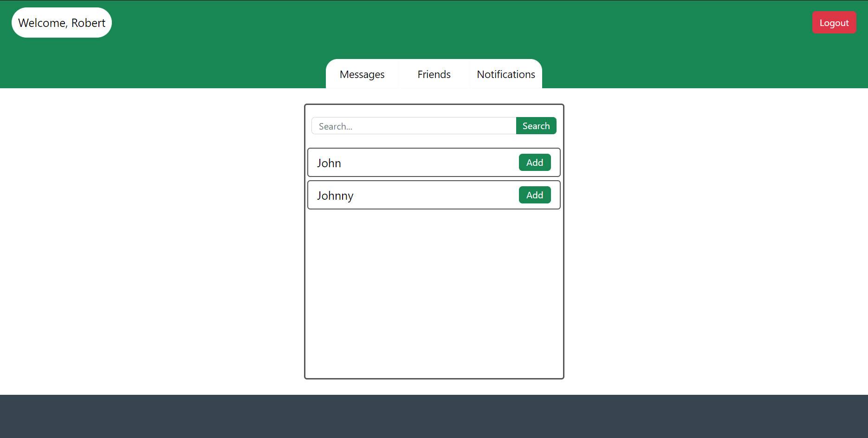Focus the search bar to type a query
The image size is (868, 438).
[x=413, y=125]
